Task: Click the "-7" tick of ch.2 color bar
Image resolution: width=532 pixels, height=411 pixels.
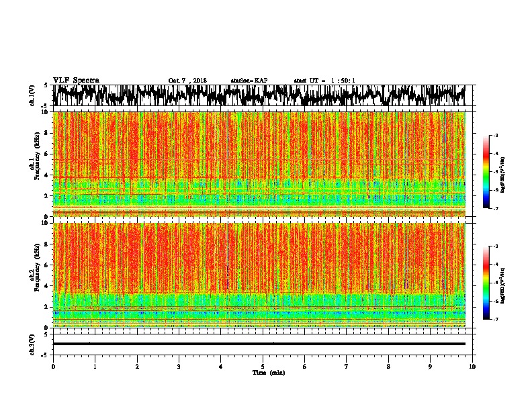Action: coord(496,319)
